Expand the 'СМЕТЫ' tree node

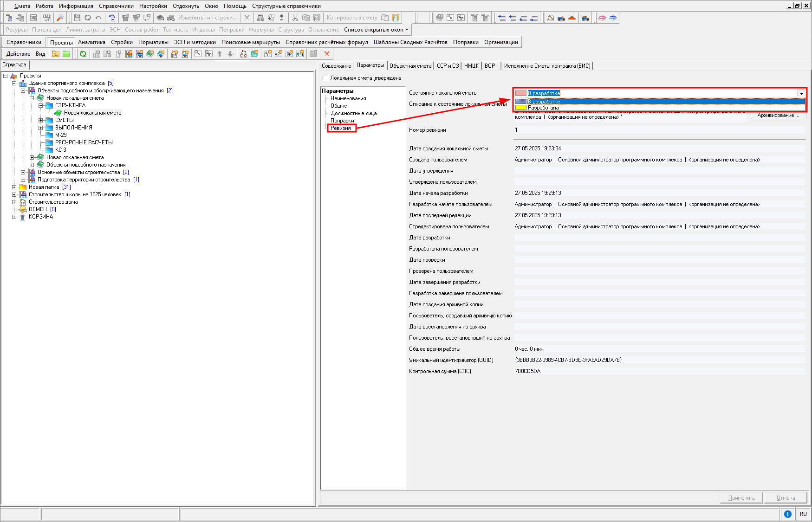coord(41,120)
